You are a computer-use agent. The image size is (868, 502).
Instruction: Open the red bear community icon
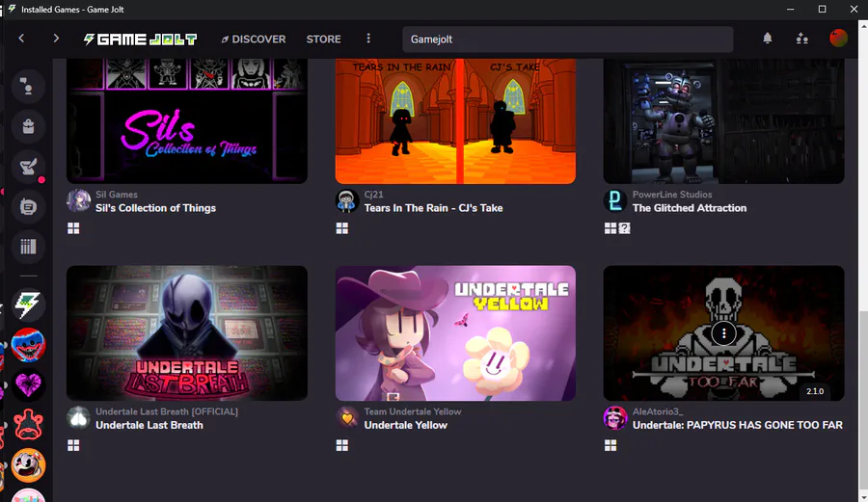[28, 425]
